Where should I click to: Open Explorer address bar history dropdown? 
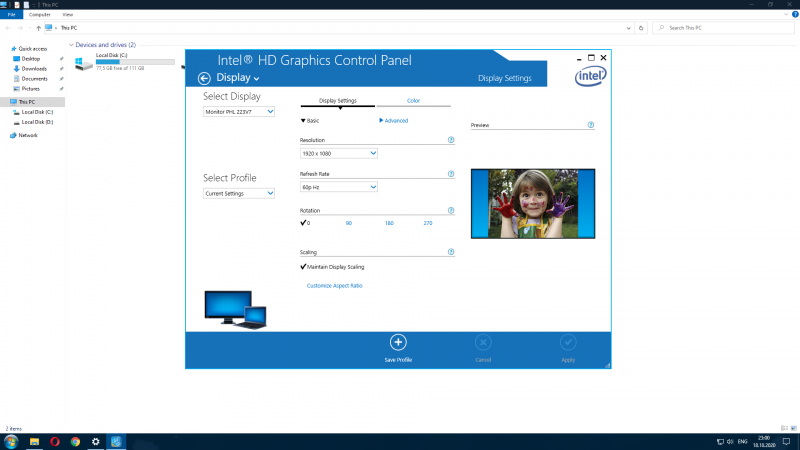click(x=628, y=28)
